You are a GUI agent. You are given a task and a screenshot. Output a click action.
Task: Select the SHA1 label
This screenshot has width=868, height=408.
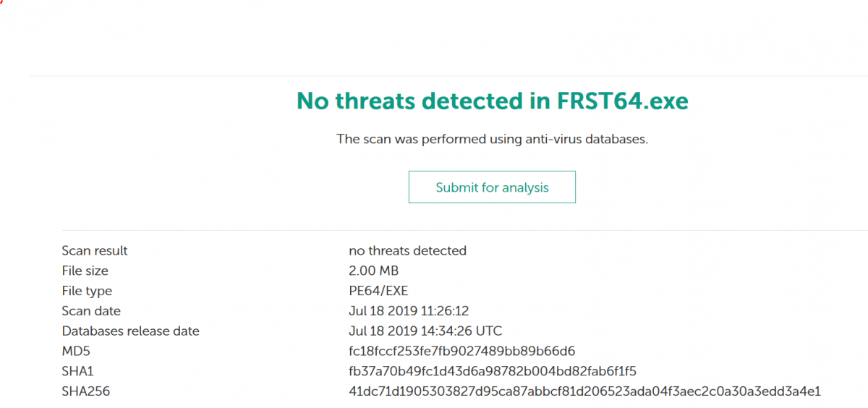(x=77, y=372)
